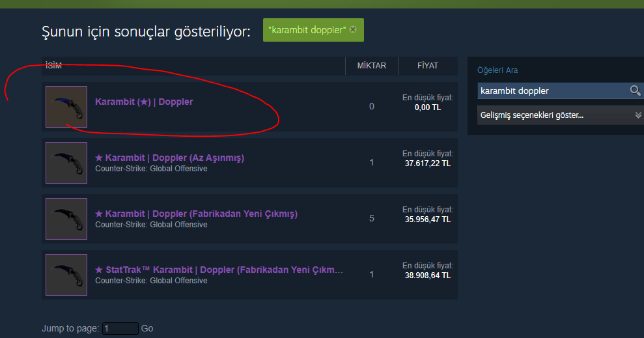Open Karambit (★) | Doppler listing link

[144, 102]
